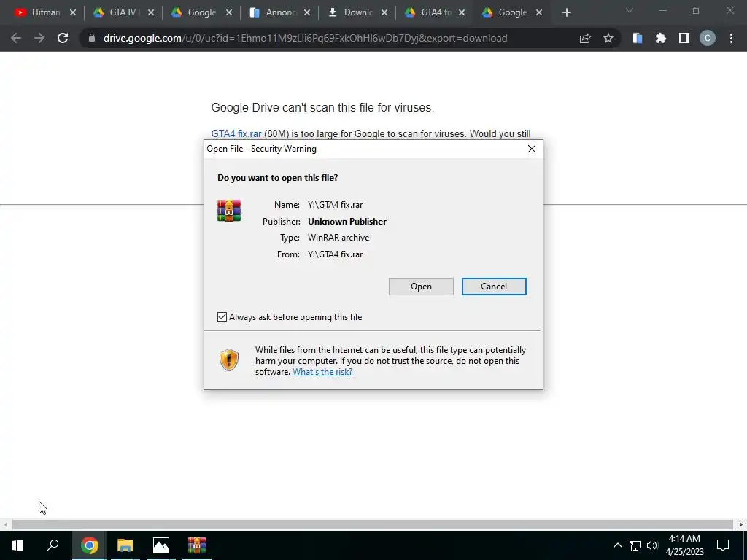
Task: Share this page icon in address bar
Action: coord(585,38)
